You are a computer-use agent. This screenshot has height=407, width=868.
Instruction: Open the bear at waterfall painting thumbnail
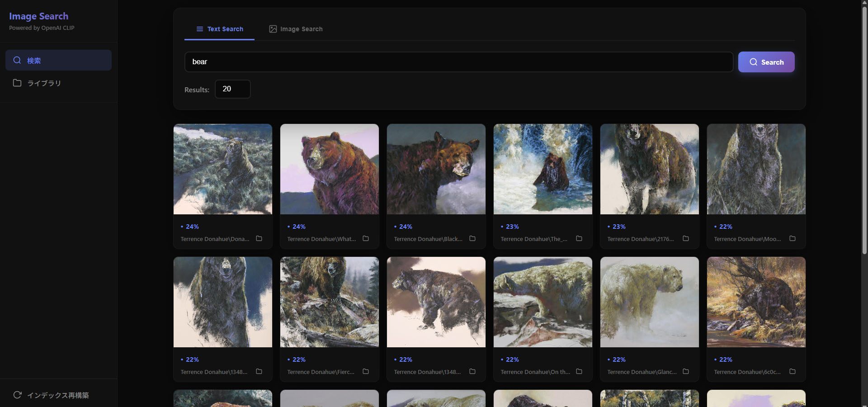[543, 169]
